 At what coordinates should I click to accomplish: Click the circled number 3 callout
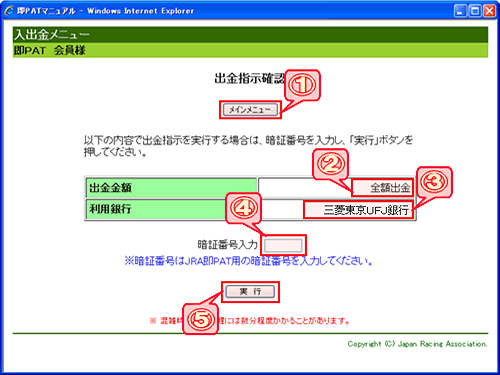point(434,182)
